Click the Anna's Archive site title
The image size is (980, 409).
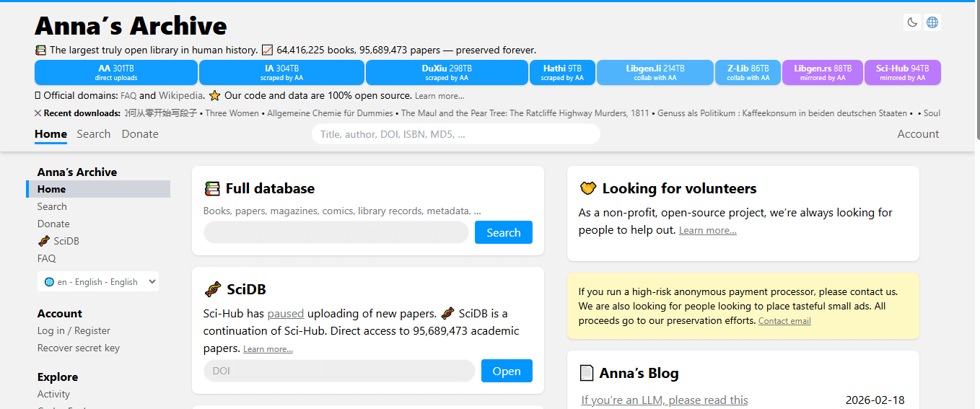tap(131, 26)
